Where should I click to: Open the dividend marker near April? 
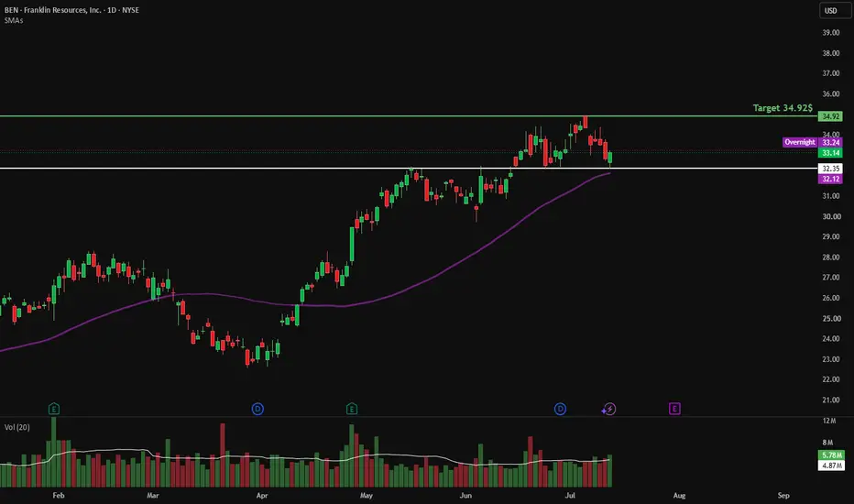[257, 409]
